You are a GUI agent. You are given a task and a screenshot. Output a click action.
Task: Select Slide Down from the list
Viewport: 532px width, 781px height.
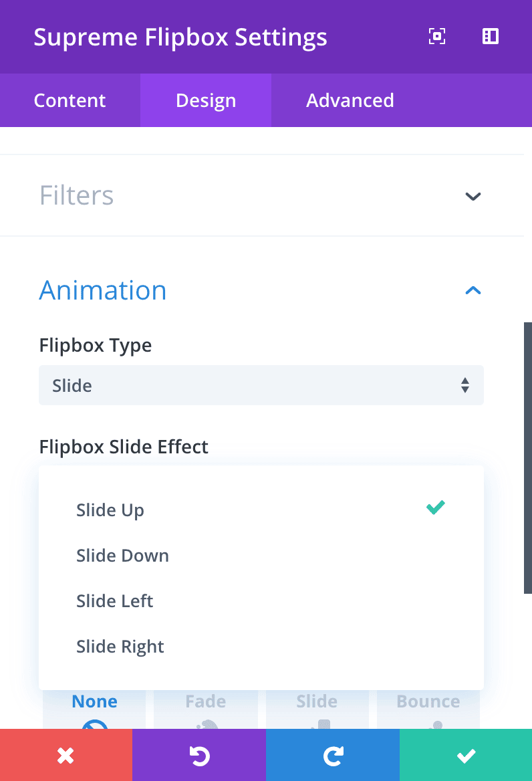261,556
